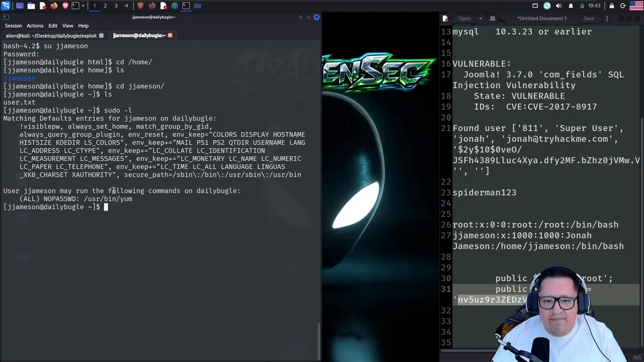Screen dimensions: 644x362
Task: Open the Edit menu in terminal
Action: pos(53,26)
